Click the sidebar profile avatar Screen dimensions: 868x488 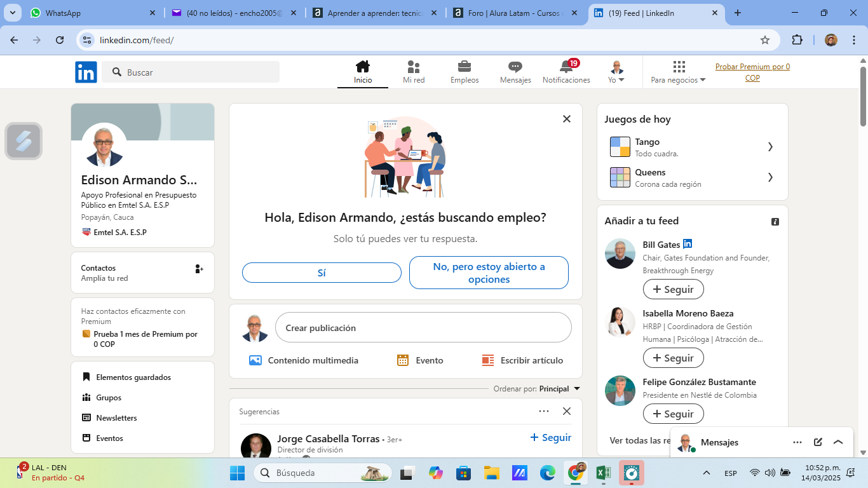104,145
